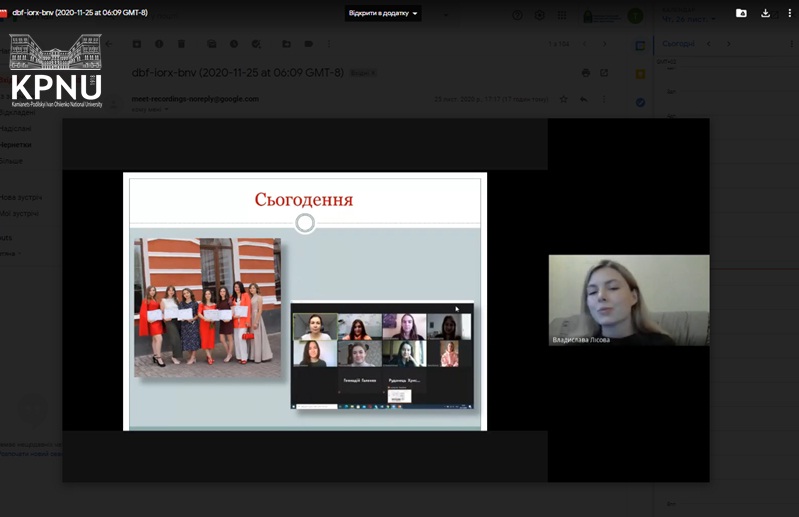The height and width of the screenshot is (517, 799).
Task: Open the preview viewer more options menu
Action: click(790, 13)
